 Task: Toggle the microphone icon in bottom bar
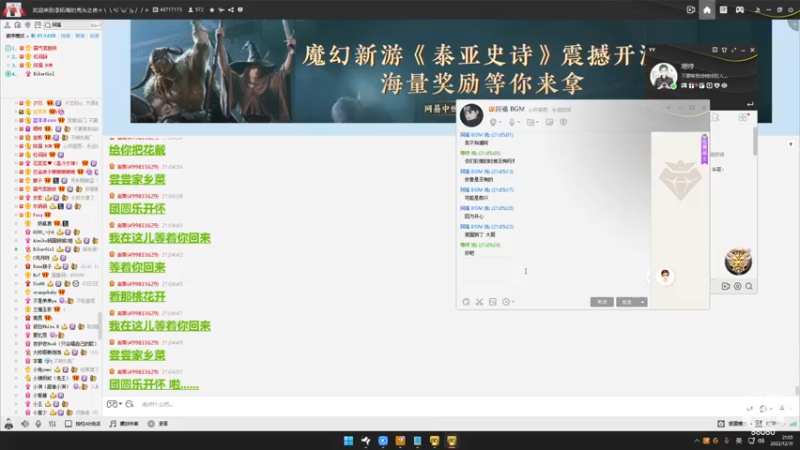pyautogui.click(x=38, y=424)
